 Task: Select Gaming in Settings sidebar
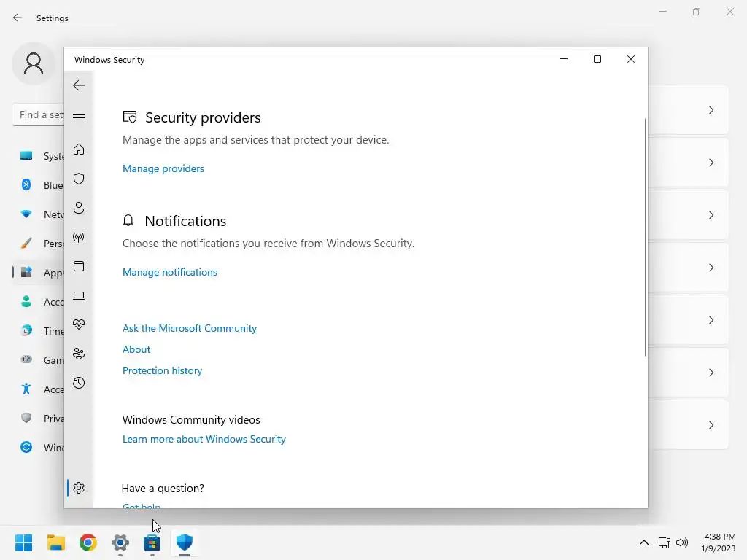pos(38,360)
